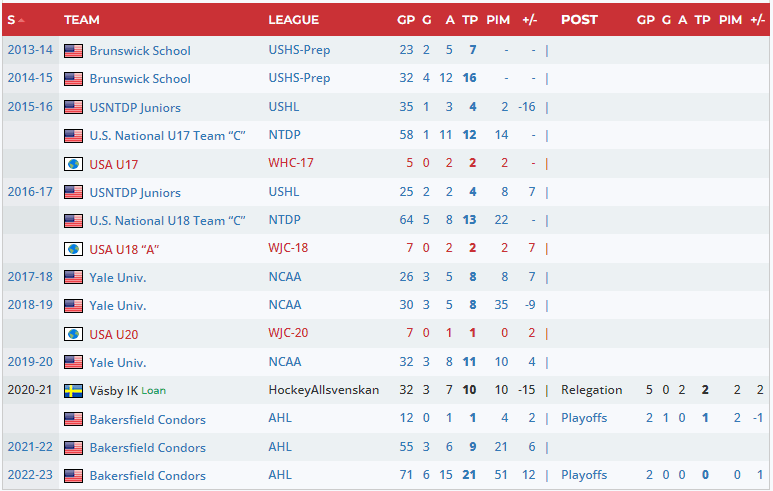The height and width of the screenshot is (491, 773).
Task: Click the globe icon next to USA U20
Action: (x=73, y=334)
